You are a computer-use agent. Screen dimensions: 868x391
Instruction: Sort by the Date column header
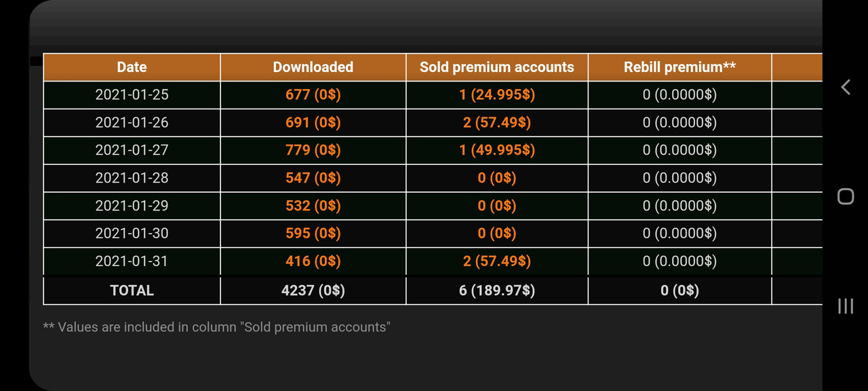(132, 67)
